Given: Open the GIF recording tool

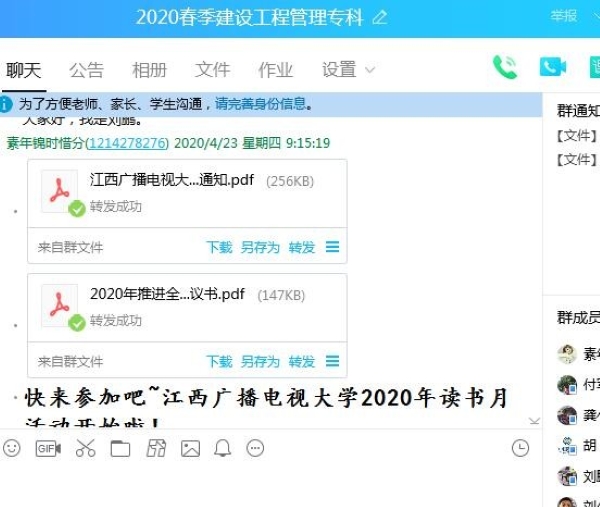Looking at the screenshot, I should (48, 448).
